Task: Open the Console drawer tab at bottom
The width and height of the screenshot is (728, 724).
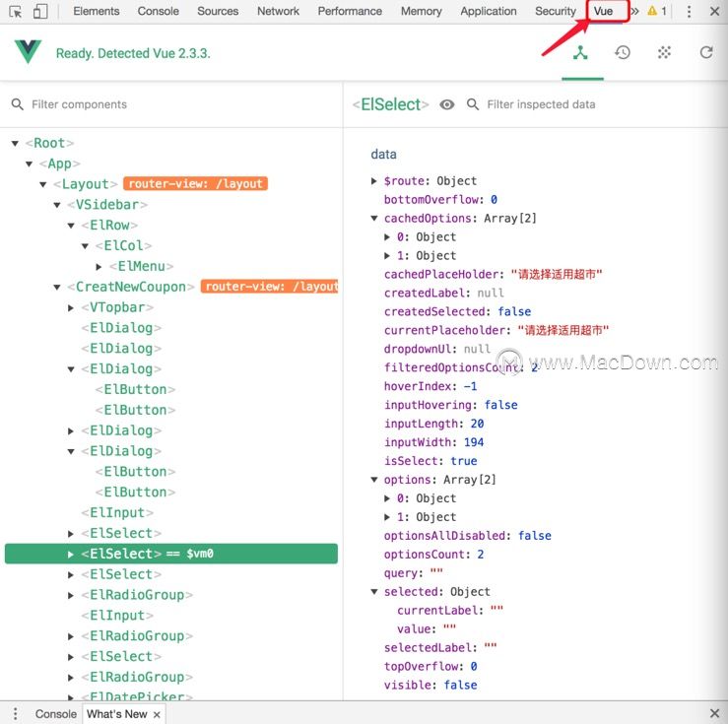Action: (56, 714)
